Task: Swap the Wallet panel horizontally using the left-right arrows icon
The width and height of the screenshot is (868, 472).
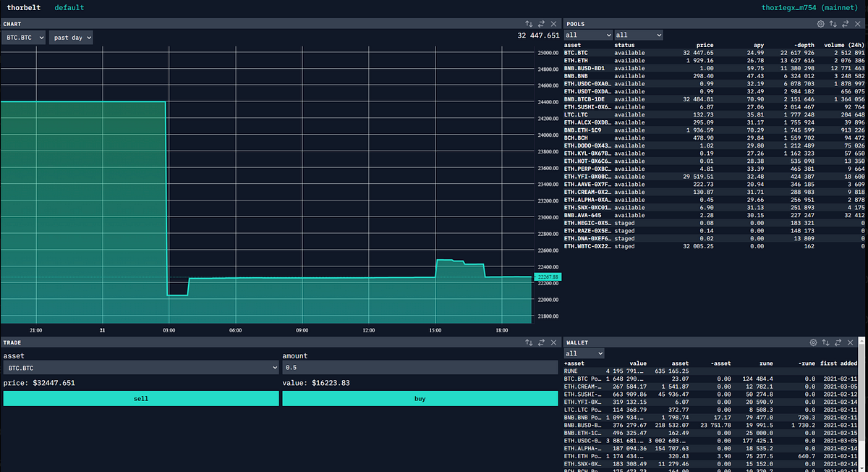Action: (838, 342)
